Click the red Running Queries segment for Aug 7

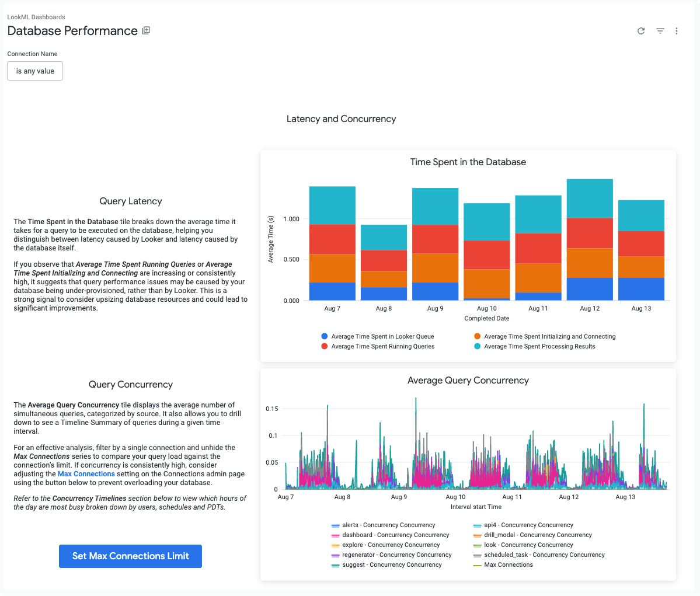click(x=332, y=239)
